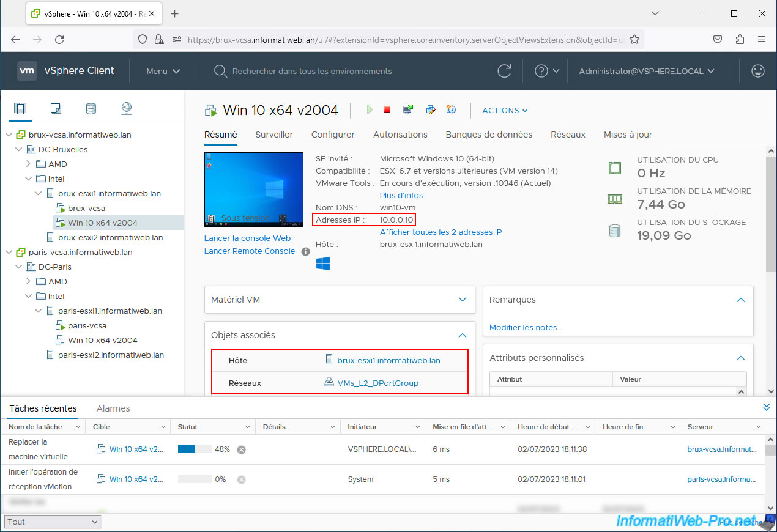Screen dimensions: 777x532
Task: Click the Lancer Remote Console link
Action: pyautogui.click(x=250, y=251)
